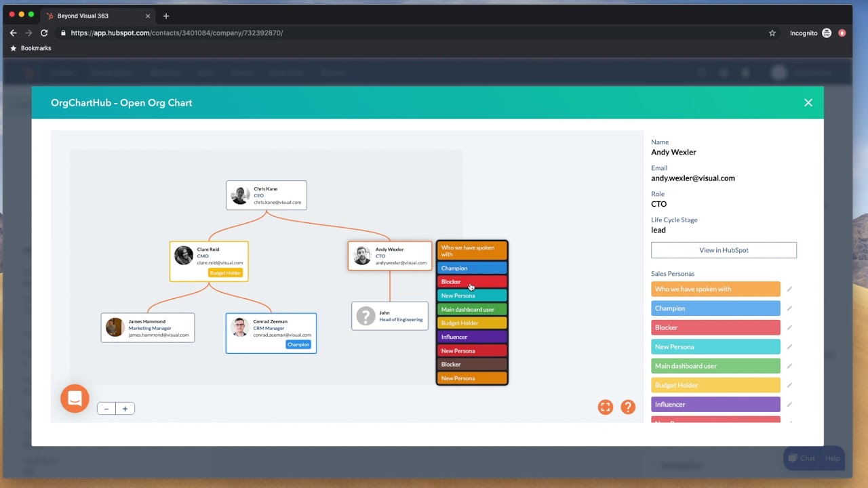This screenshot has height=488, width=868.
Task: Click the View in HubSpot button
Action: [x=724, y=250]
